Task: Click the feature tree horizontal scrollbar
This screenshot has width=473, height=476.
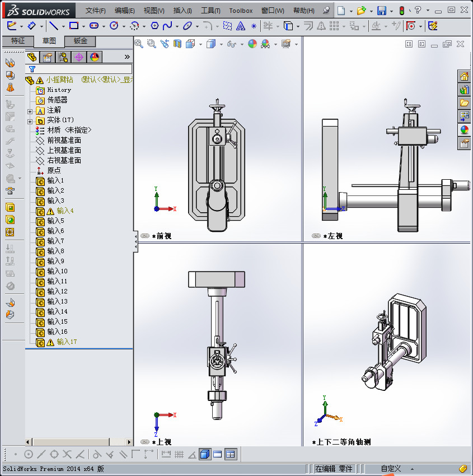Action: point(71,442)
